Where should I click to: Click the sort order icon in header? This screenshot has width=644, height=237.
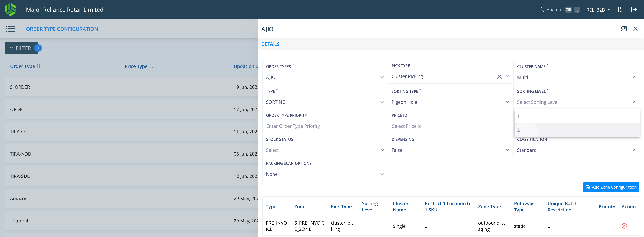[x=619, y=10]
